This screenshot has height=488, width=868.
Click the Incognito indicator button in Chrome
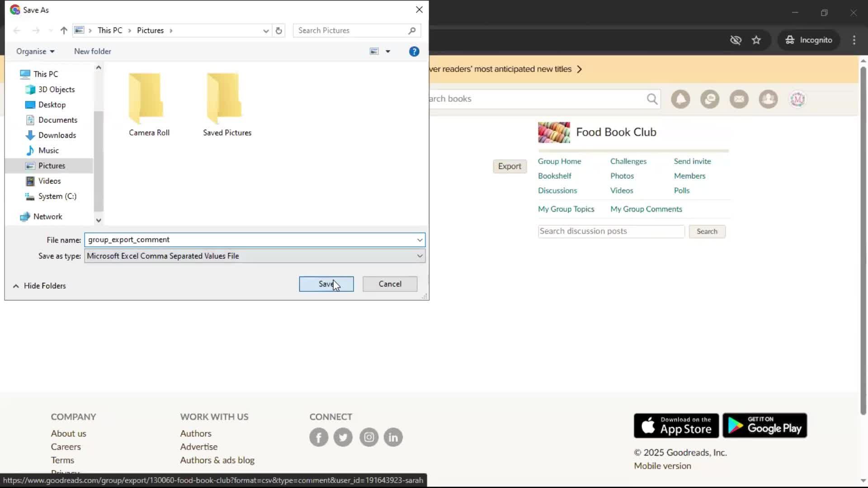pos(809,40)
